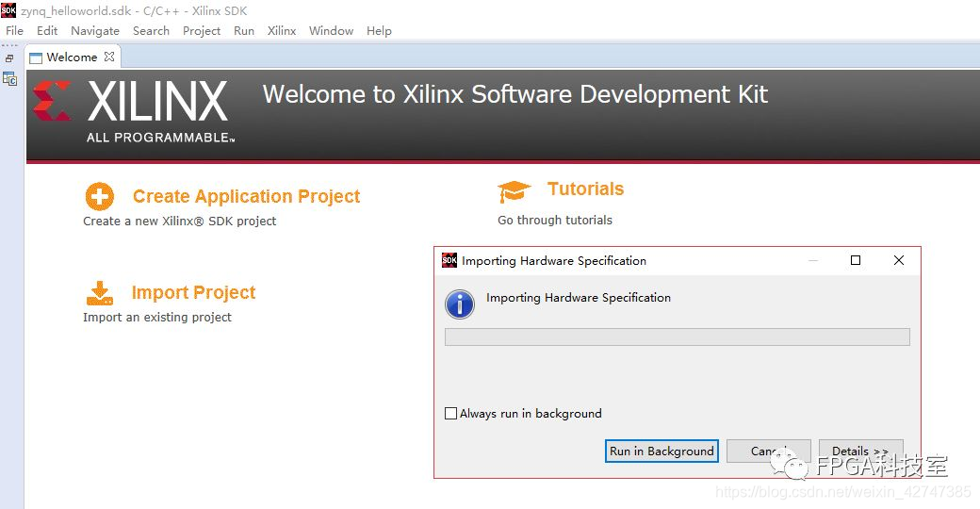
Task: Close the Welcome tab
Action: coord(109,57)
